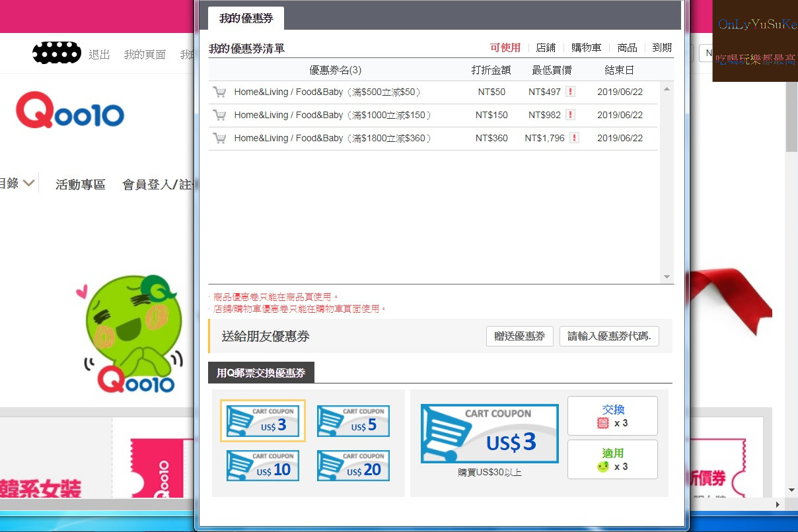Select the US$20 cart coupon icon

353,465
